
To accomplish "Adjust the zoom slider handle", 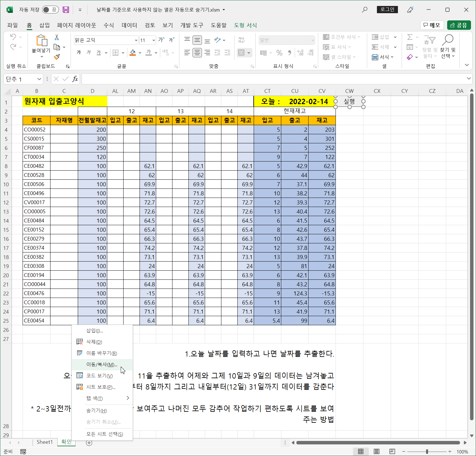I will coord(427,452).
